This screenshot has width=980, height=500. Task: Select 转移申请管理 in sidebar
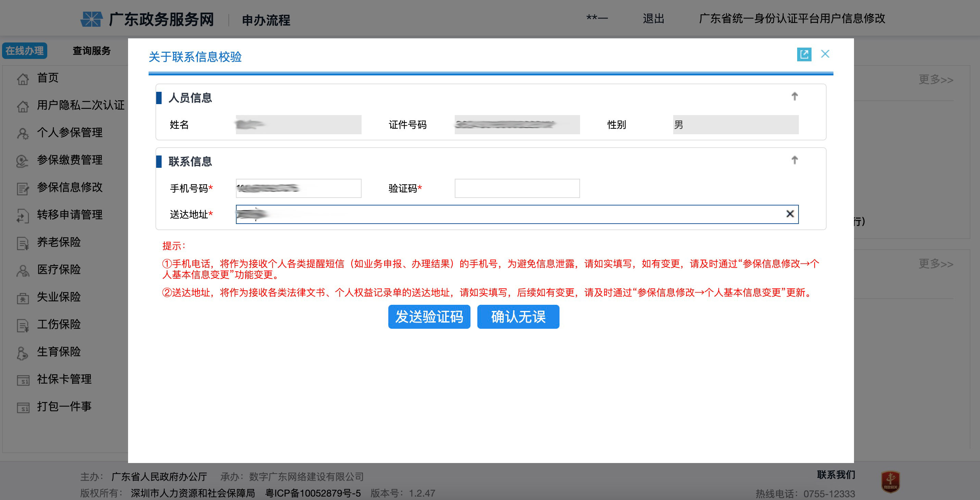point(69,215)
